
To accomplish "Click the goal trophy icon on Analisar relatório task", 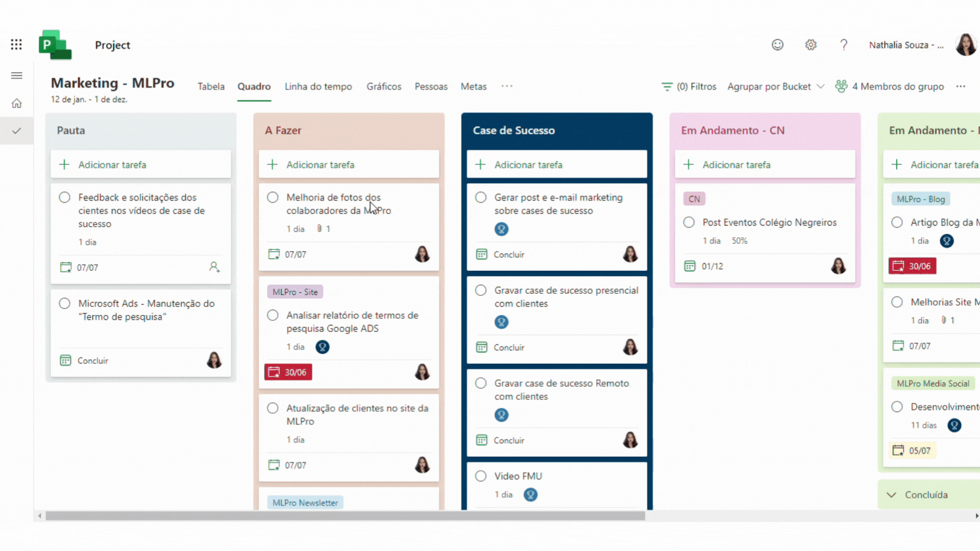I will pos(322,347).
